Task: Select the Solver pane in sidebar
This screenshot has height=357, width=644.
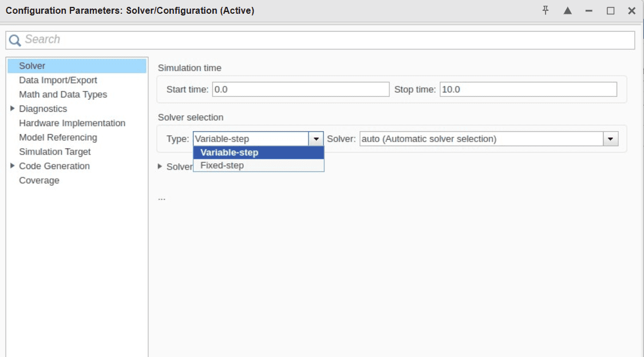Action: click(x=32, y=66)
